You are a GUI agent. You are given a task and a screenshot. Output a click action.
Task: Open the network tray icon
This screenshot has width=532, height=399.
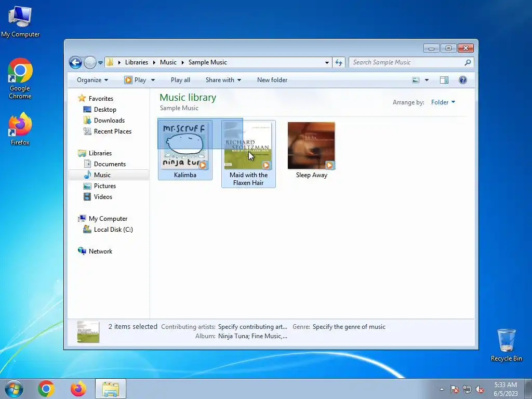click(467, 389)
